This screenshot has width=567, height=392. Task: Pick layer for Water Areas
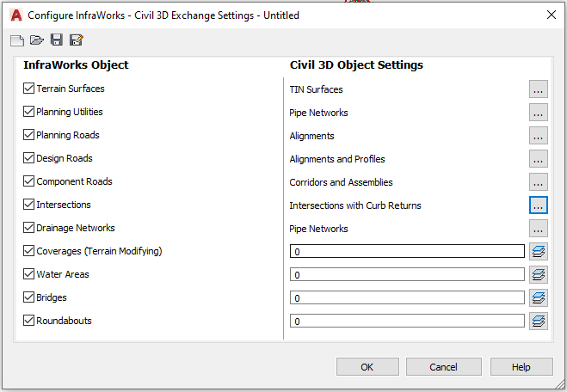539,274
